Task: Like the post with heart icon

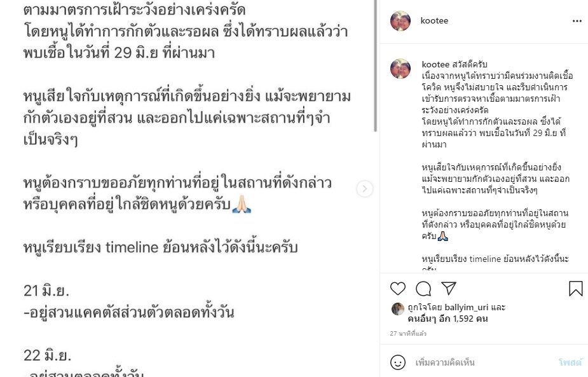Action: (398, 289)
